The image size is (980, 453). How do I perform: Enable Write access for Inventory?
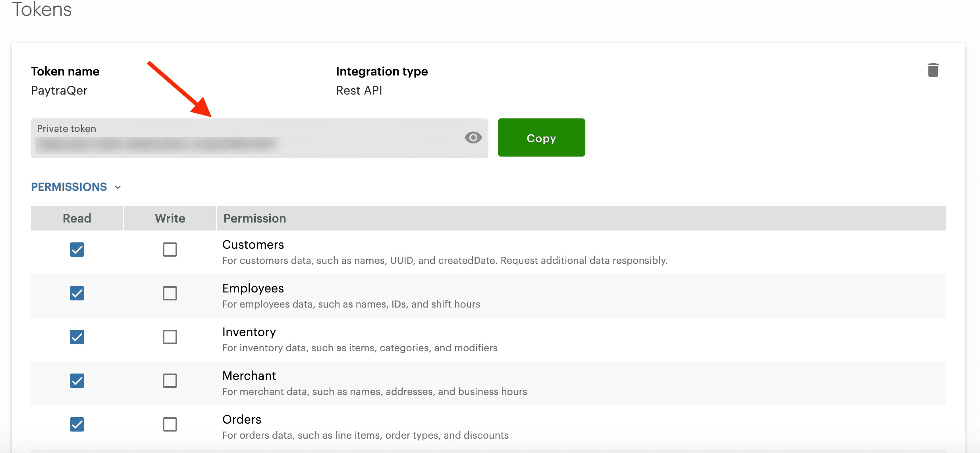170,337
